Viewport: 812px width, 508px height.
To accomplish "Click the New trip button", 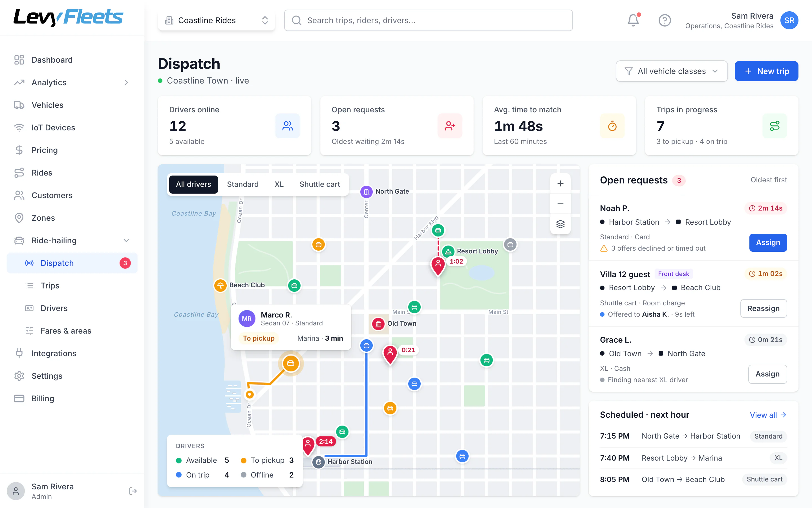I will tap(766, 71).
